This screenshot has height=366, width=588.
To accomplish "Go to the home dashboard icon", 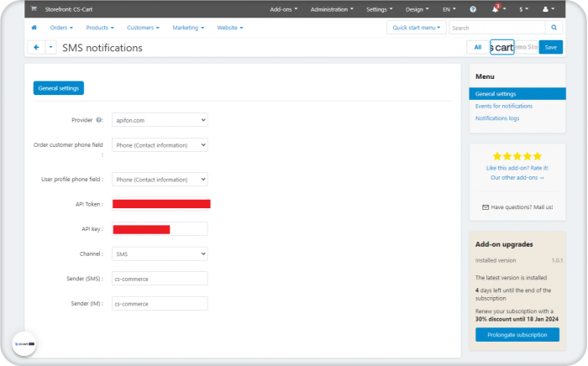I will 34,28.
